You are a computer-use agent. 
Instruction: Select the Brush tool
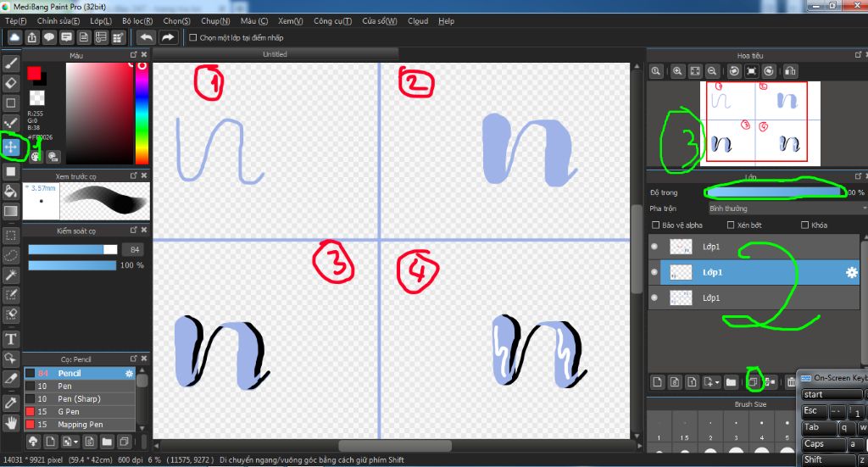(x=10, y=64)
